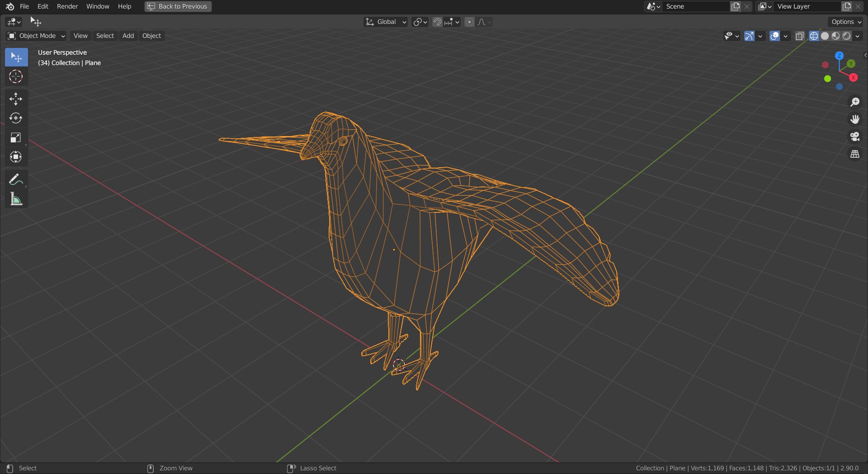
Task: Click the Scene name field
Action: coord(696,6)
